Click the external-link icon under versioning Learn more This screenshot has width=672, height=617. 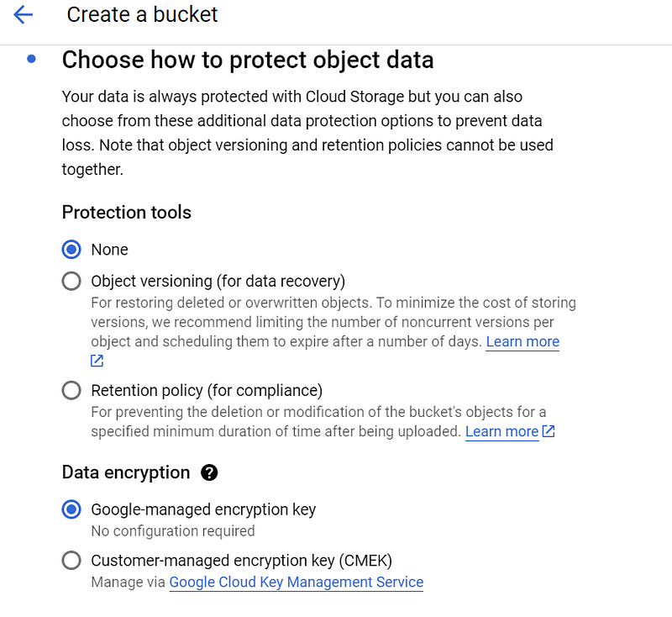(x=96, y=361)
